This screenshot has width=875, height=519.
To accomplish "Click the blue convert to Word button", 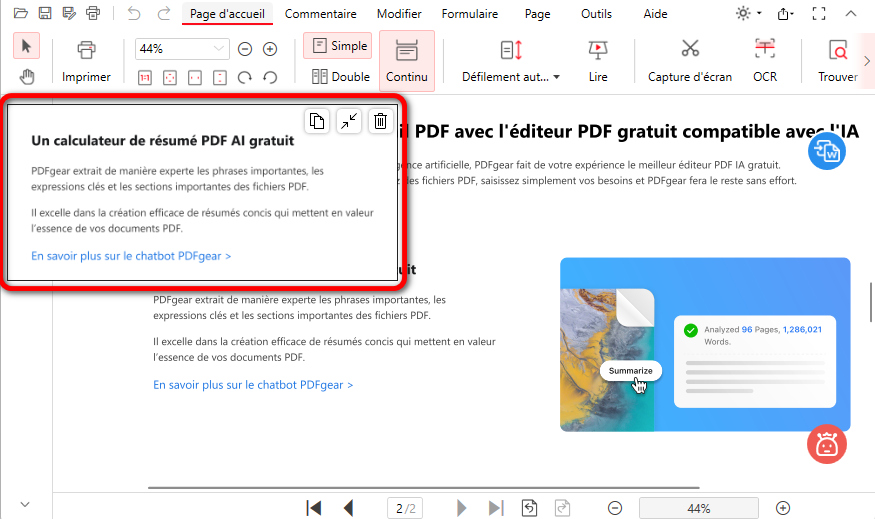I will tap(827, 151).
